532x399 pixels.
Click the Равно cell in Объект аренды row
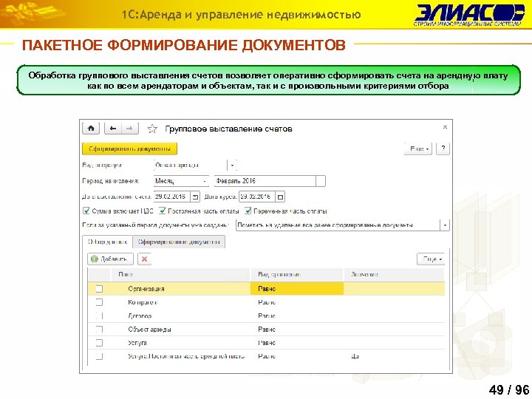pos(297,329)
